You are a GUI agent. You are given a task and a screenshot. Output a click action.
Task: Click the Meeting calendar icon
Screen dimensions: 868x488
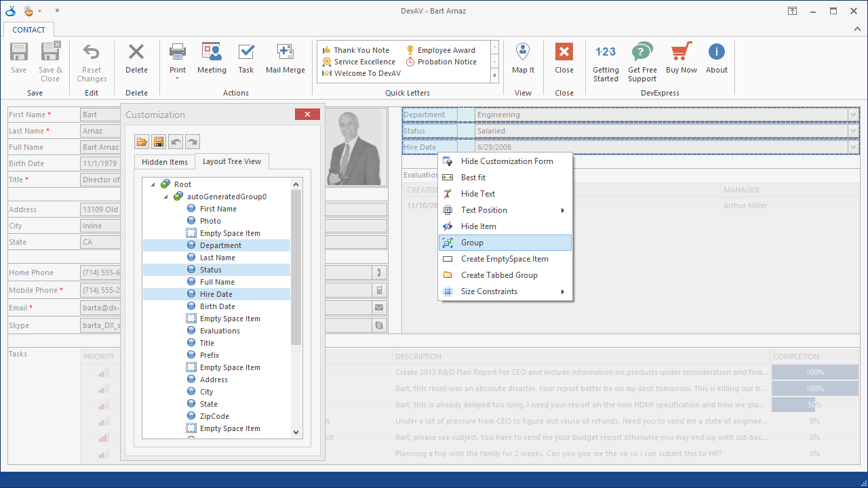coord(212,53)
